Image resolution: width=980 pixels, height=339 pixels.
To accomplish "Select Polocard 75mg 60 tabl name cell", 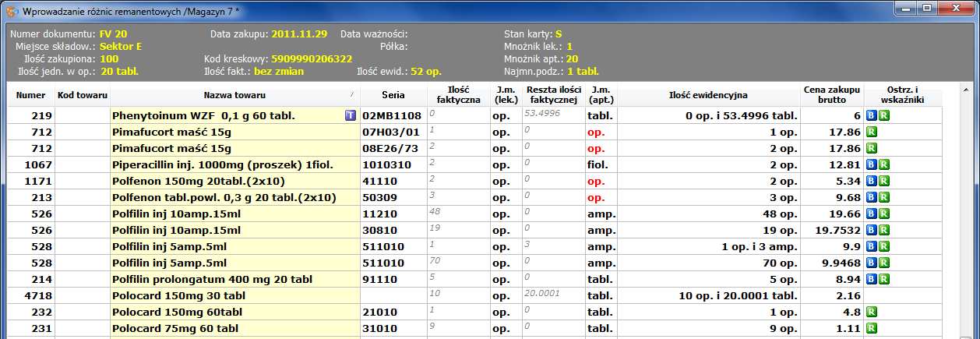I will pyautogui.click(x=235, y=328).
